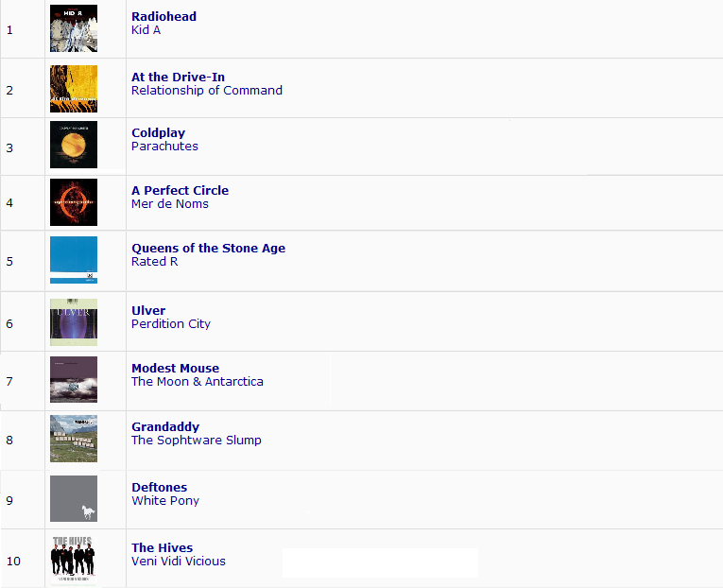Select rank number 10 in The Hives row
This screenshot has width=723, height=588.
13,561
